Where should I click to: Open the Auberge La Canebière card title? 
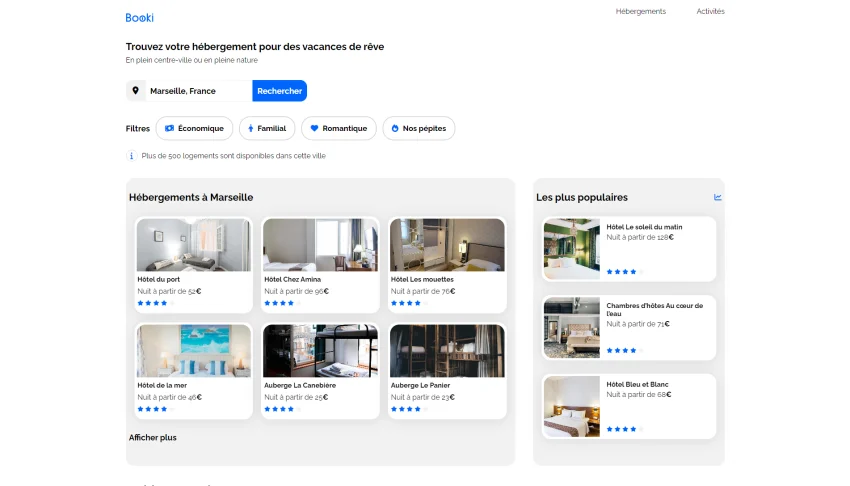coord(300,385)
